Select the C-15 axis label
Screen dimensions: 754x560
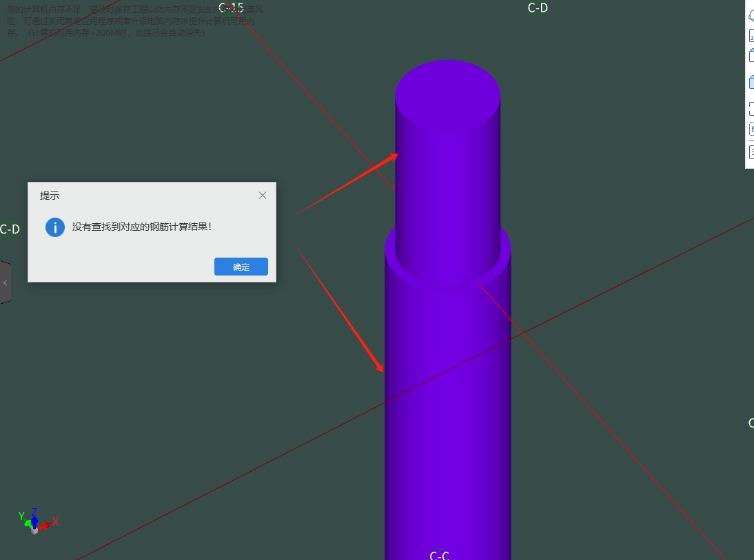point(231,8)
